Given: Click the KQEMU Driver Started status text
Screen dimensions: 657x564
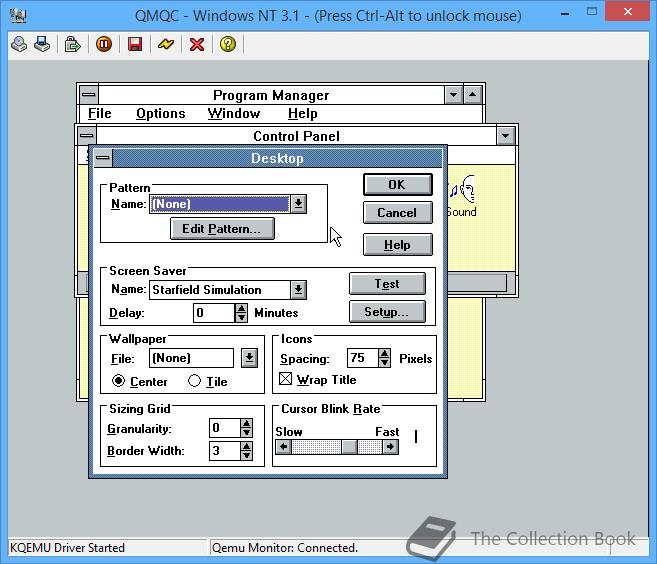Looking at the screenshot, I should (67, 548).
